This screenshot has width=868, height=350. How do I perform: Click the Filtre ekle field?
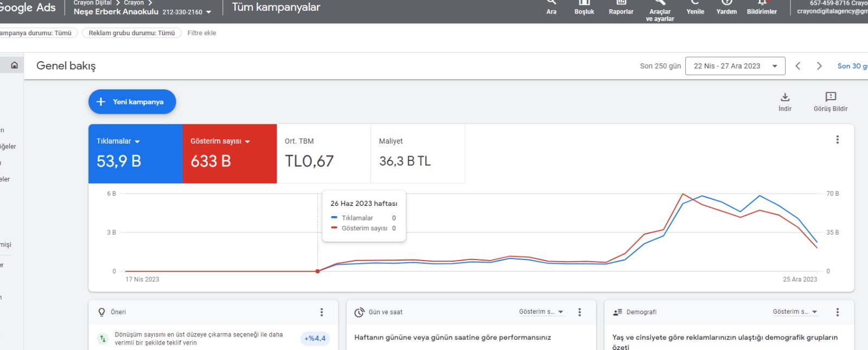[x=202, y=33]
